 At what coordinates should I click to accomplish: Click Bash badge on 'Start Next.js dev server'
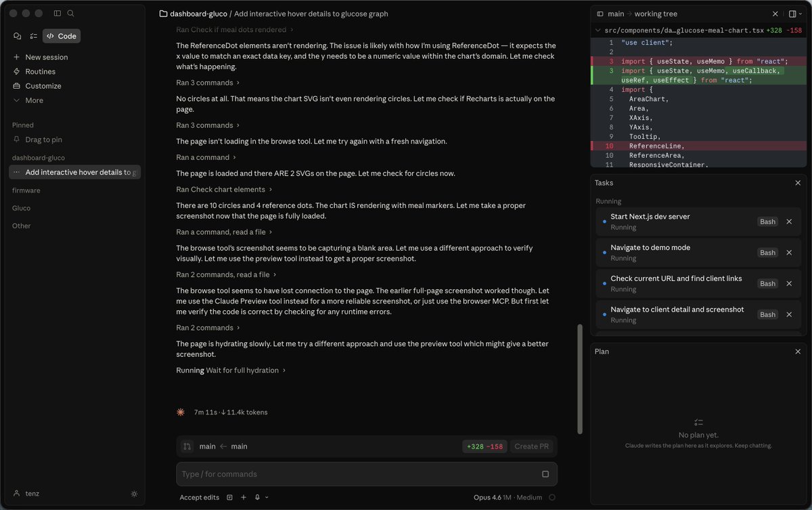[767, 221]
